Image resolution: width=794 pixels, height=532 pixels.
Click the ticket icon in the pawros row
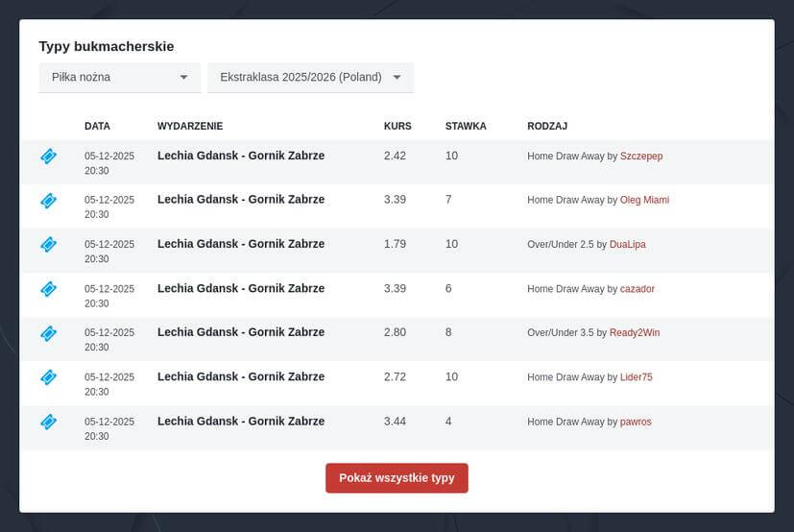[x=49, y=422]
